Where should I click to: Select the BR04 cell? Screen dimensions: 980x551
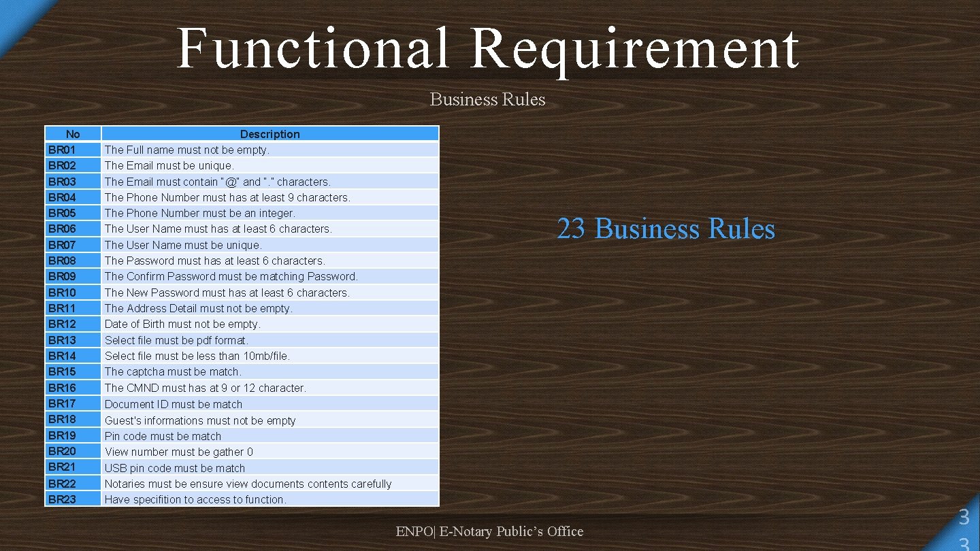73,197
